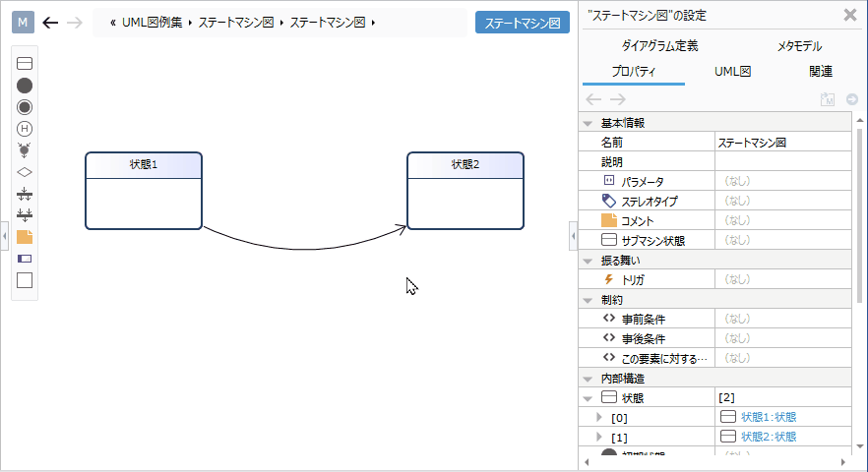This screenshot has width=868, height=472.
Task: Click the 事後条件 constraint icon
Action: (x=609, y=338)
